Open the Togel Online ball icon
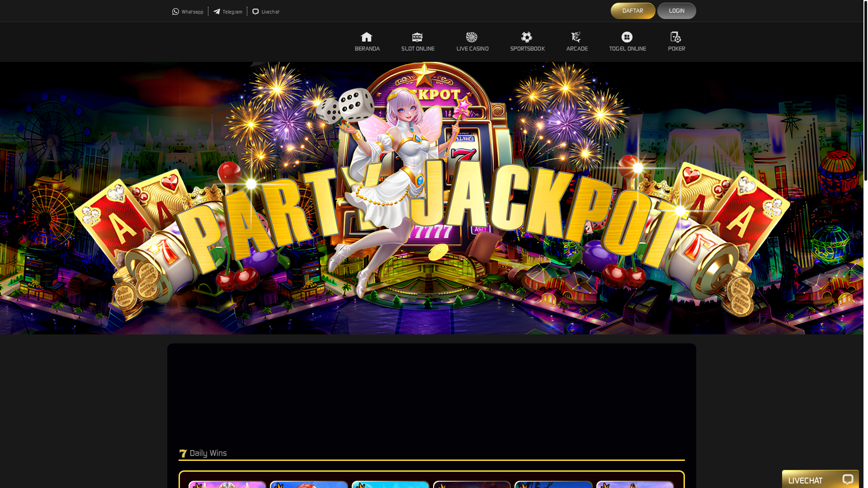The image size is (868, 488). [x=627, y=37]
